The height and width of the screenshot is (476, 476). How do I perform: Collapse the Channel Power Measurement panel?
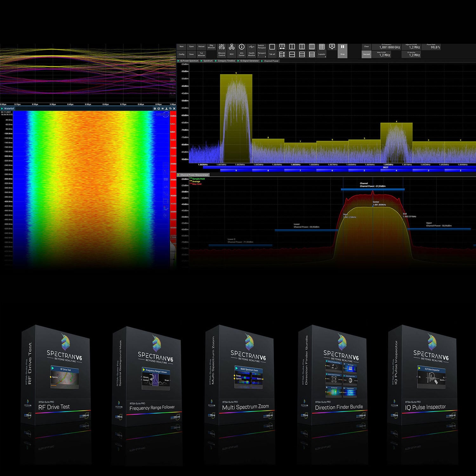click(x=178, y=175)
